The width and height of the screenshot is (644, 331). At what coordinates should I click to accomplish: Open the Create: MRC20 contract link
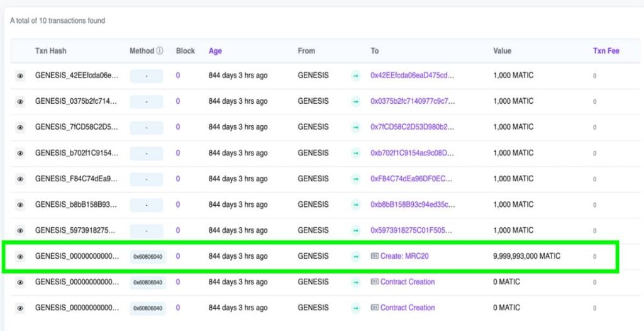coord(404,256)
